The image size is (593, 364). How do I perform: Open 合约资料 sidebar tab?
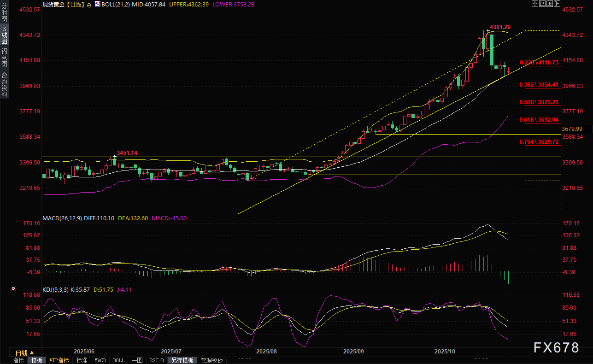(x=4, y=84)
